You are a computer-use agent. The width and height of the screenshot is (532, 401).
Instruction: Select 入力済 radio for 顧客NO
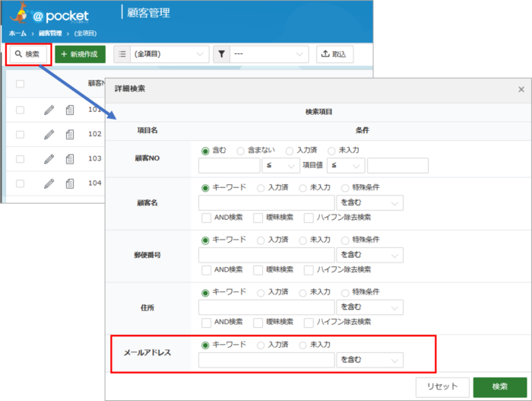290,151
